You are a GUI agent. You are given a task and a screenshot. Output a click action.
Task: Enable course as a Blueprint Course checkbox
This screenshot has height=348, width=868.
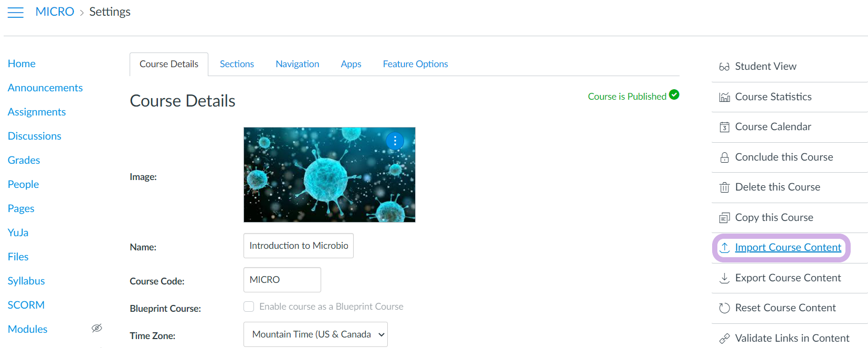pos(249,307)
